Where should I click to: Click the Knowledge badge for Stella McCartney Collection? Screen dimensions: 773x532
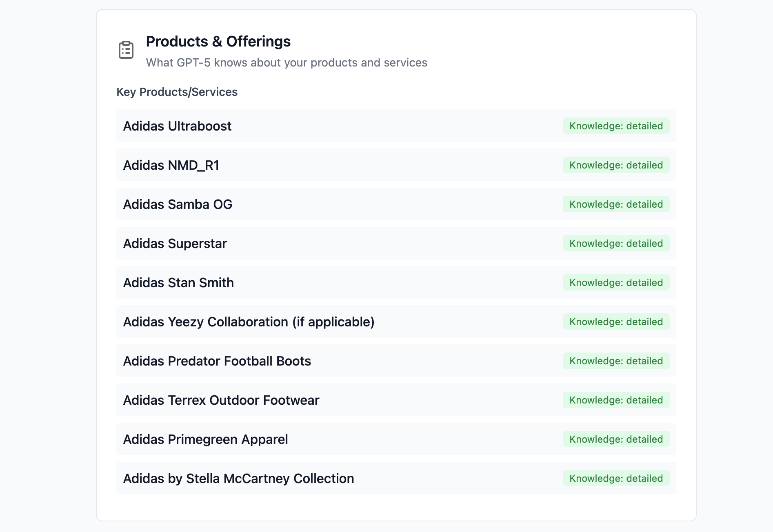click(616, 478)
